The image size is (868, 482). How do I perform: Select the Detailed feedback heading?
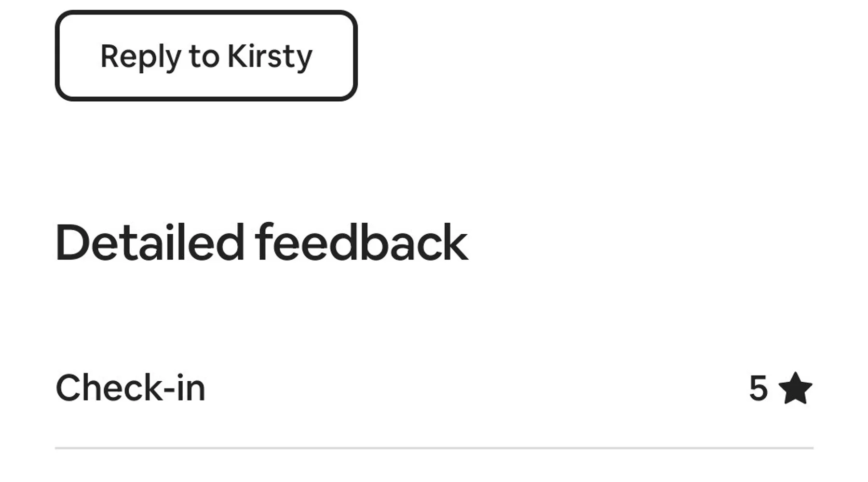click(x=261, y=242)
